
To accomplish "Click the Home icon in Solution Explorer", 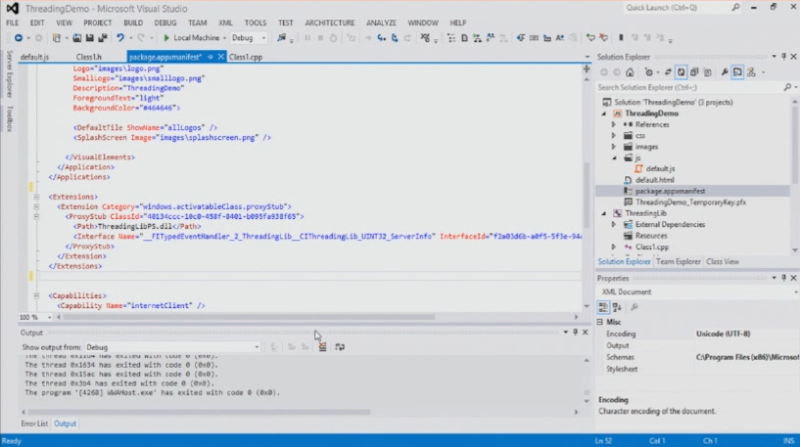I will tap(630, 72).
